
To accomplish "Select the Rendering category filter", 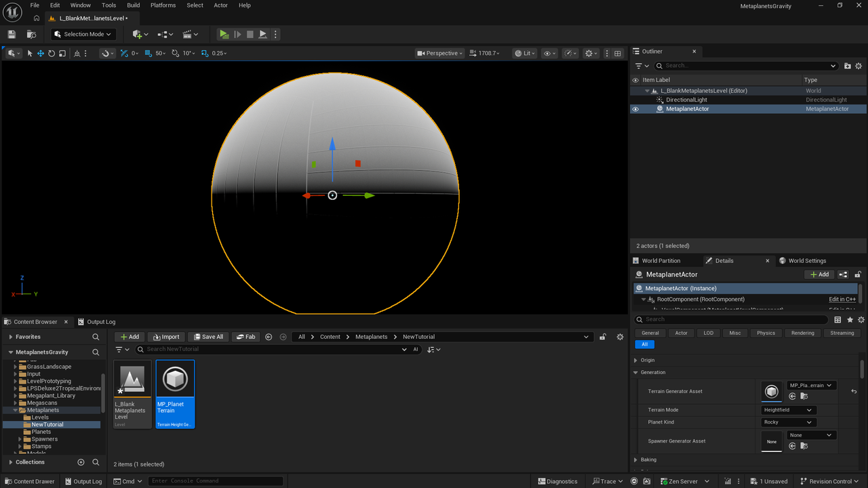I will click(802, 333).
